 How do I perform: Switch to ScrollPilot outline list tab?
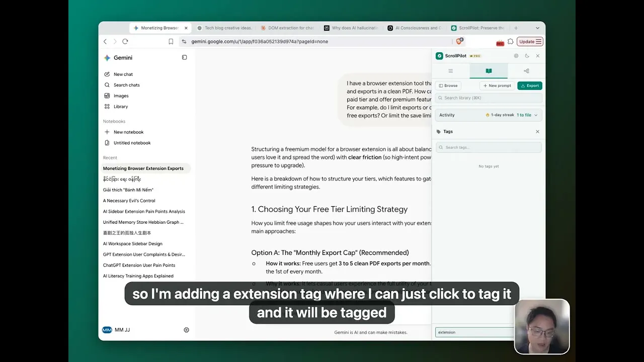click(451, 71)
